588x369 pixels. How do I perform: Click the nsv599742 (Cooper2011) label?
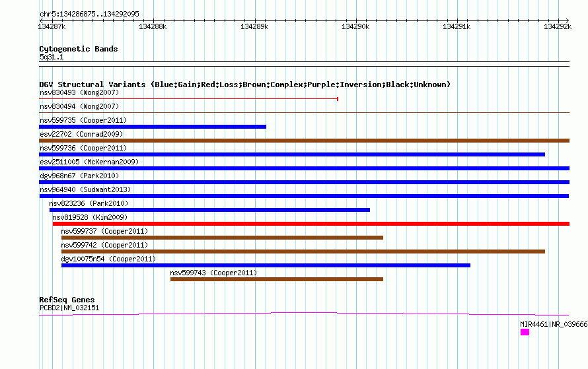point(104,245)
